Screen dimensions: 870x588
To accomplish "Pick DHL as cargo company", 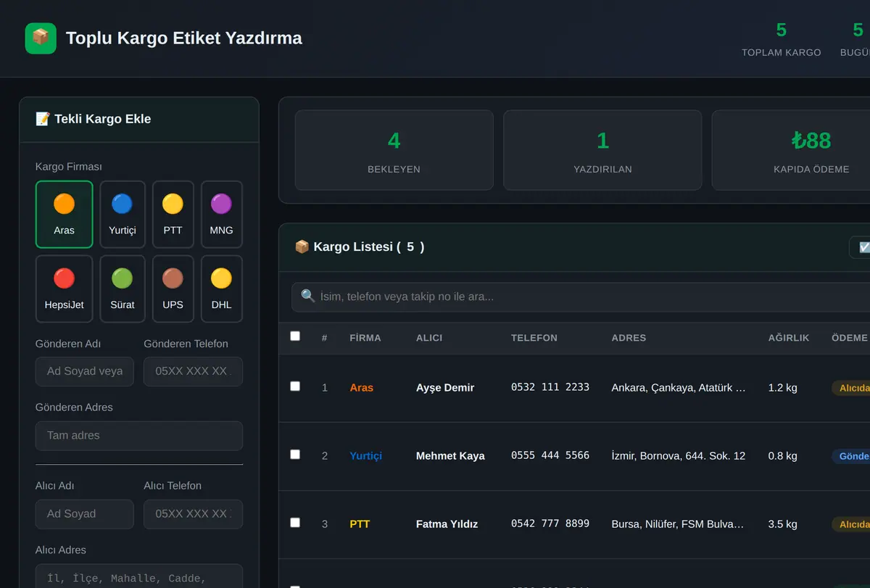I will coord(222,289).
